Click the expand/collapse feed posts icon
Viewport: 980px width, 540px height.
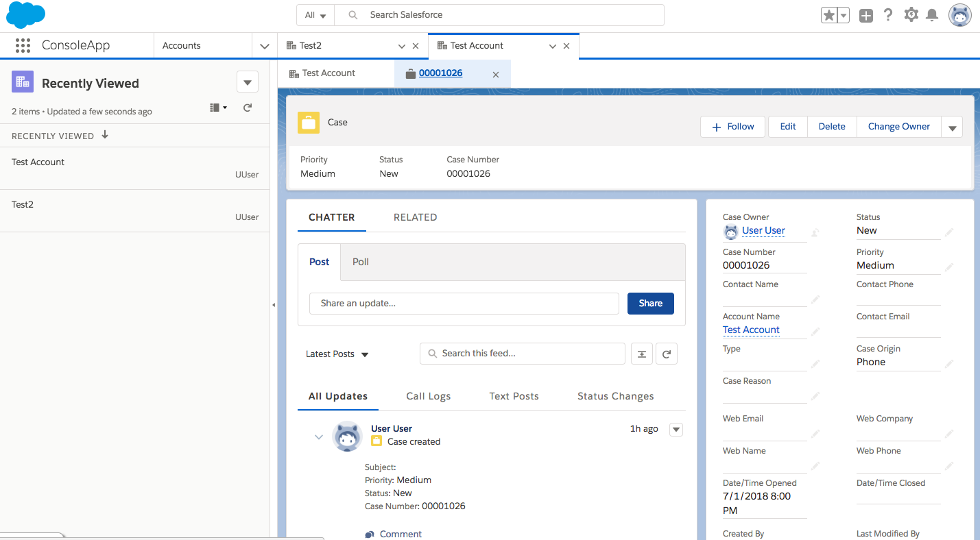[641, 354]
